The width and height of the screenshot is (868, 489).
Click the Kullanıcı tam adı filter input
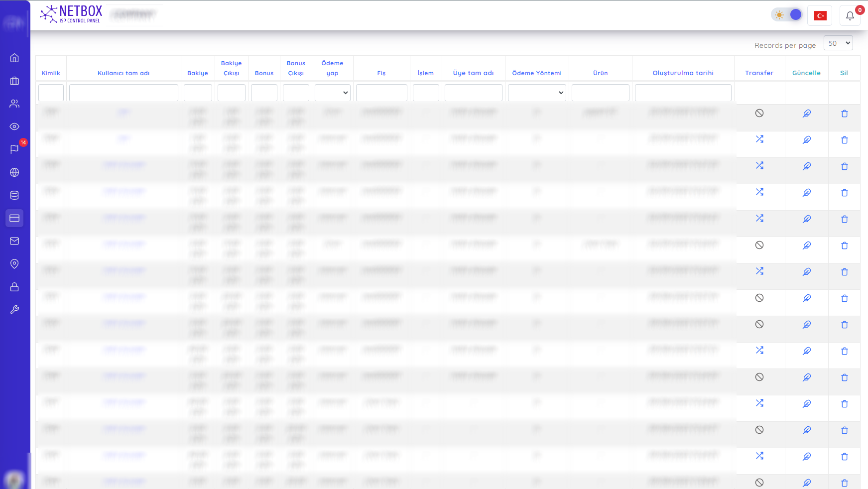[124, 93]
